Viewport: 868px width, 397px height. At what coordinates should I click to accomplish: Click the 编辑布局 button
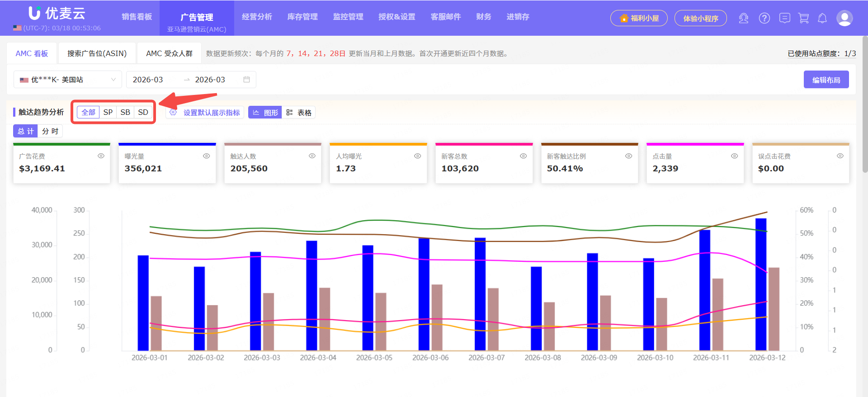point(826,80)
